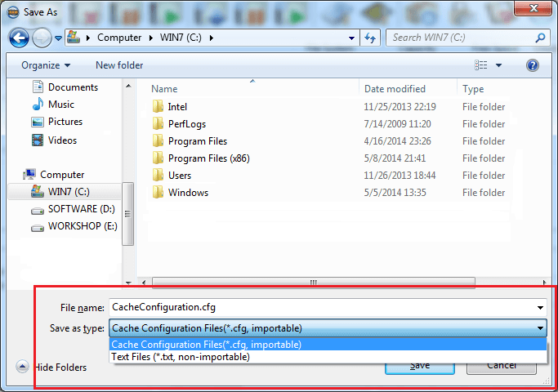Open Help with the blue question icon

pos(533,65)
